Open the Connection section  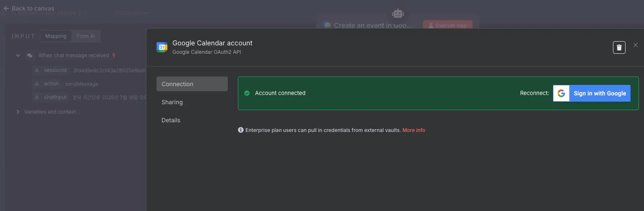point(192,84)
